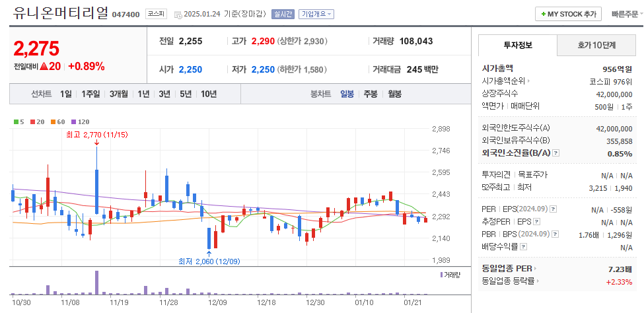Click the stock code 047400

coord(126,15)
